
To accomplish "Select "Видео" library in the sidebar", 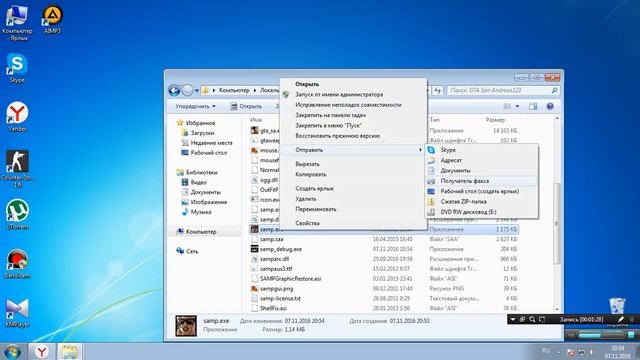I will 194,182.
